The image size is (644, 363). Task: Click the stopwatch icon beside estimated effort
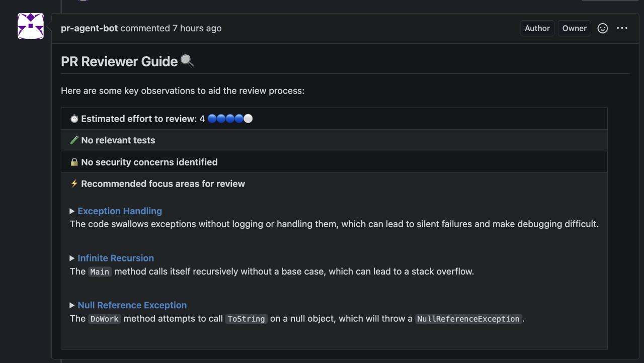(74, 119)
